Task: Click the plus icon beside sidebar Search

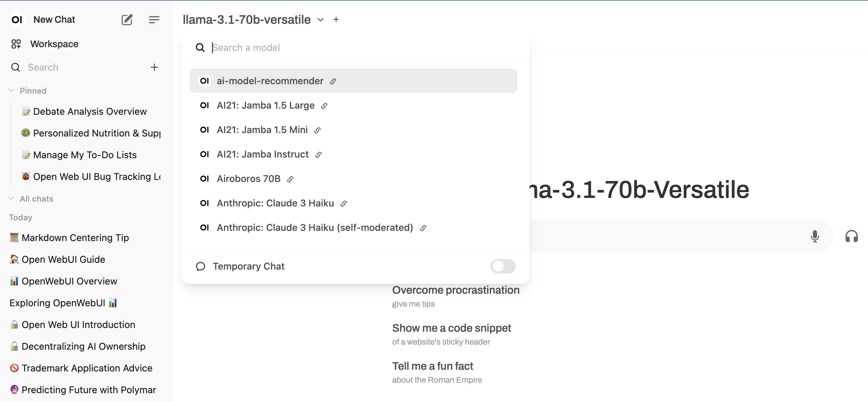Action: coord(154,67)
